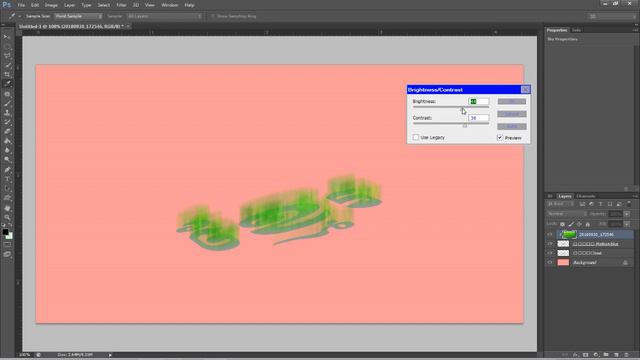Open the Sample Size dropdown
The image size is (640, 360).
[78, 16]
